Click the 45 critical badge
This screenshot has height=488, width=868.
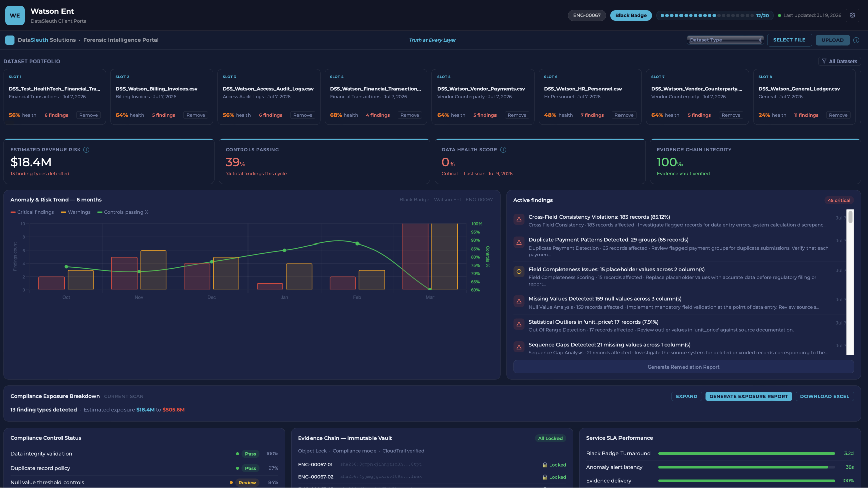[x=839, y=200]
